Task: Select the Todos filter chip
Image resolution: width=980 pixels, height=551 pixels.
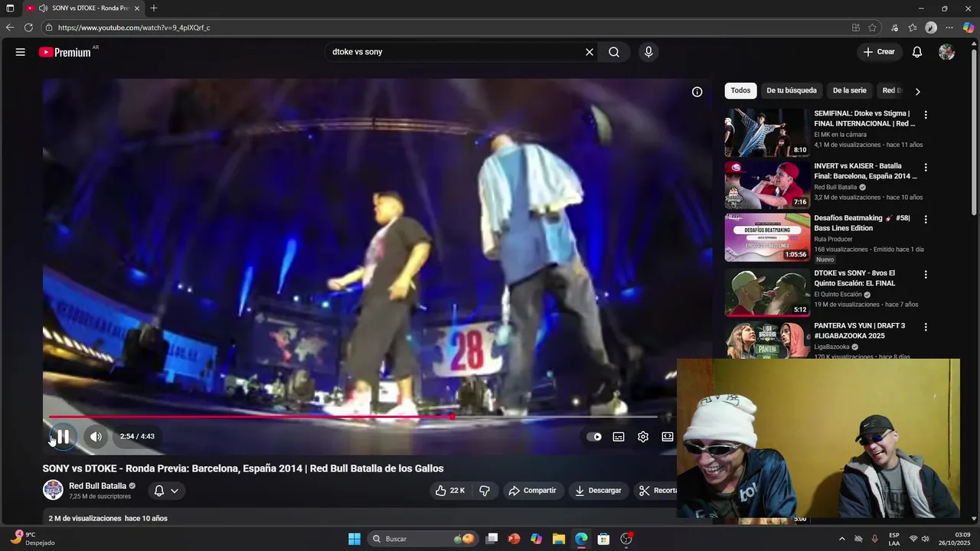Action: click(x=740, y=90)
